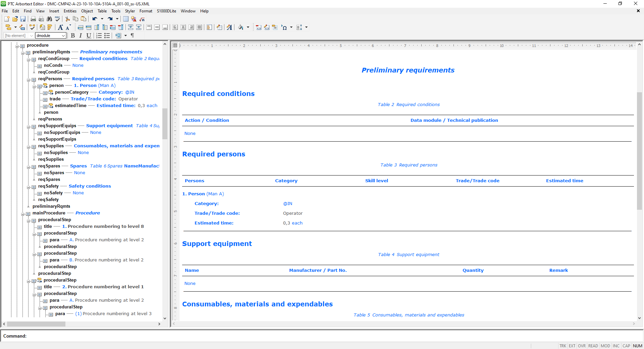The width and height of the screenshot is (644, 349).
Task: Toggle the paragraph marks display icon
Action: (132, 36)
